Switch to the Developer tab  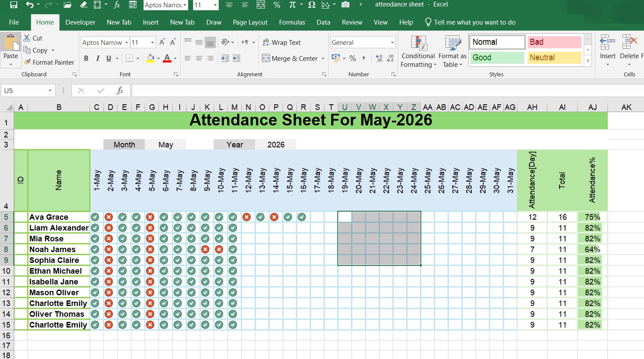80,22
